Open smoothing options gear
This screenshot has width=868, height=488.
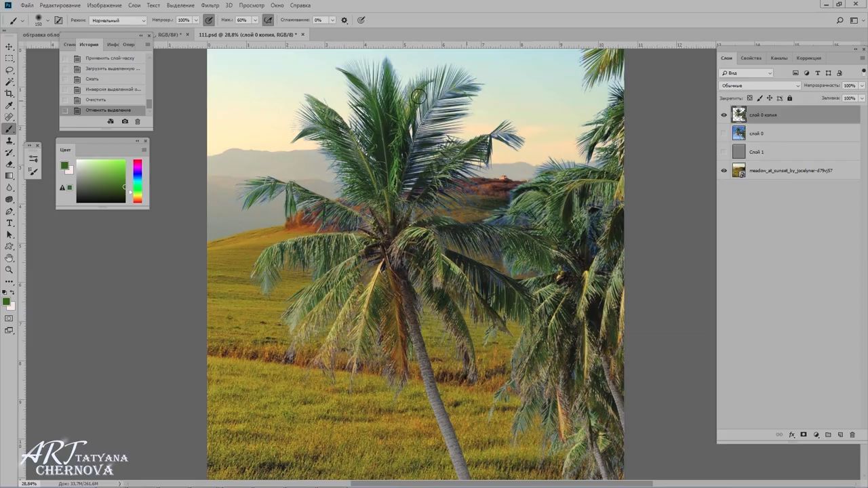(x=344, y=20)
